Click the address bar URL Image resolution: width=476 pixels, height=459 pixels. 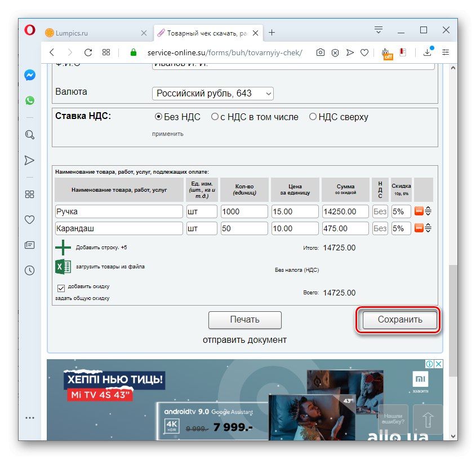point(225,52)
